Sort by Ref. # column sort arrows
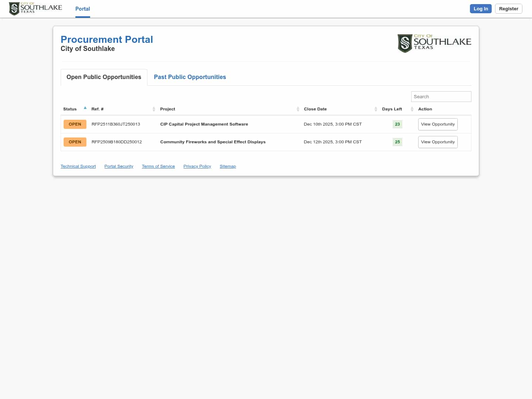Screen dimensions: 532x399 click(154, 109)
